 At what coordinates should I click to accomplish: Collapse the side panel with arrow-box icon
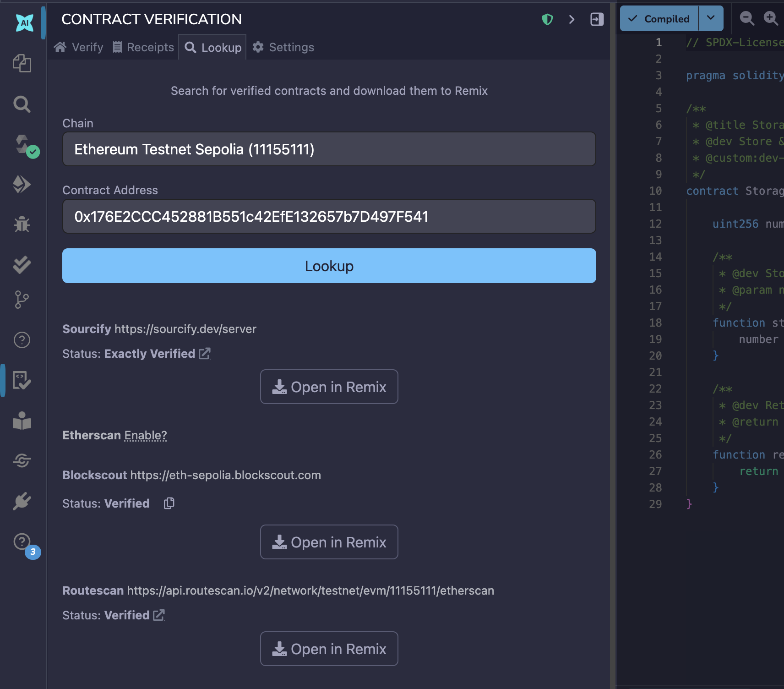[x=597, y=19]
